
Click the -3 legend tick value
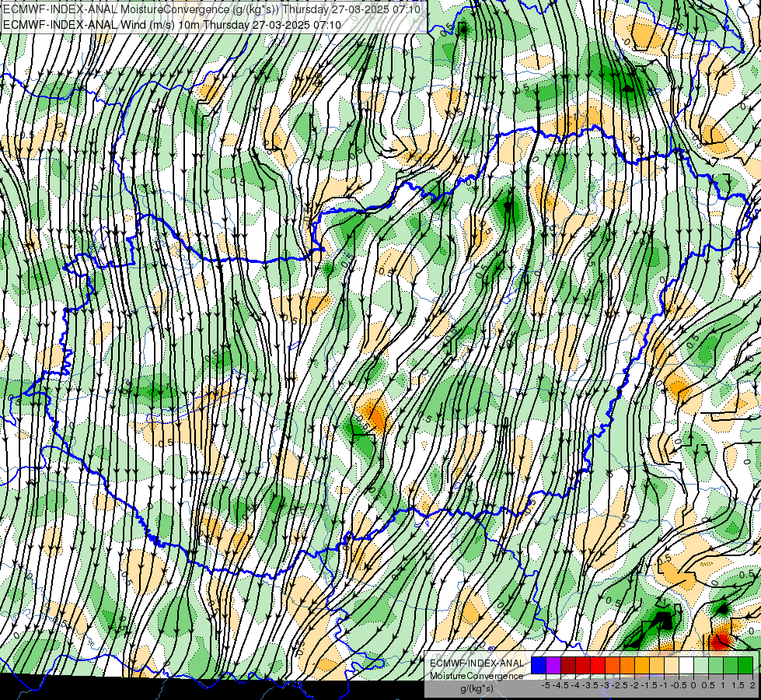pyautogui.click(x=605, y=685)
